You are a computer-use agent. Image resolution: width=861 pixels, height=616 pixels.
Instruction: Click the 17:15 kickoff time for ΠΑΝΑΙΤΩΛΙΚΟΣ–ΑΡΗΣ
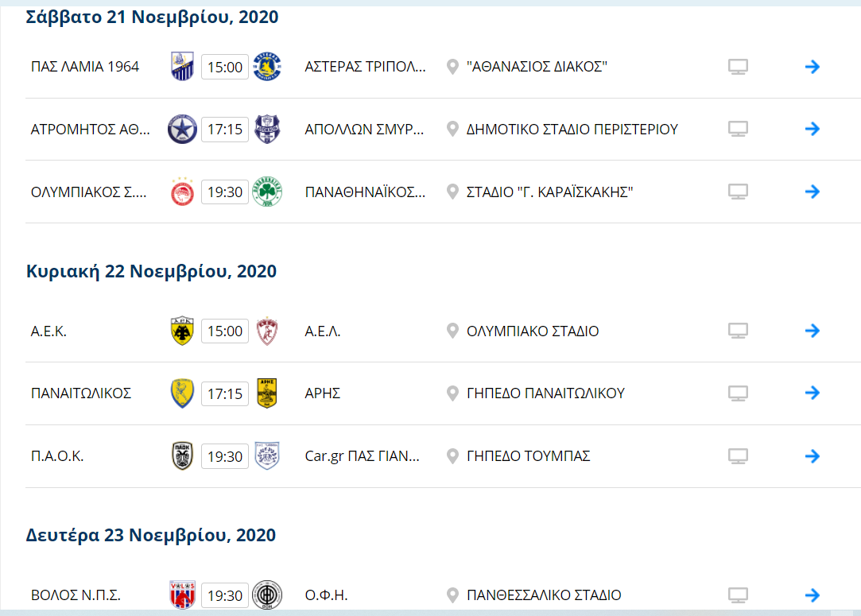click(225, 393)
